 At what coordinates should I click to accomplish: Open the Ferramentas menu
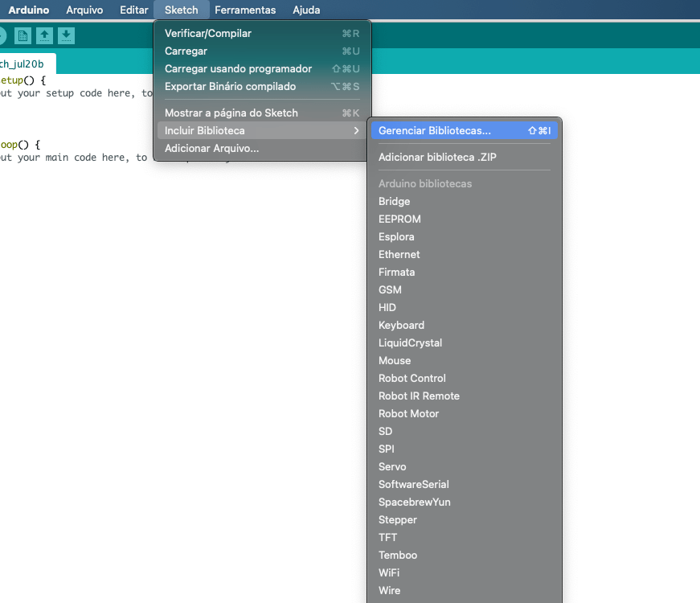[x=245, y=10]
